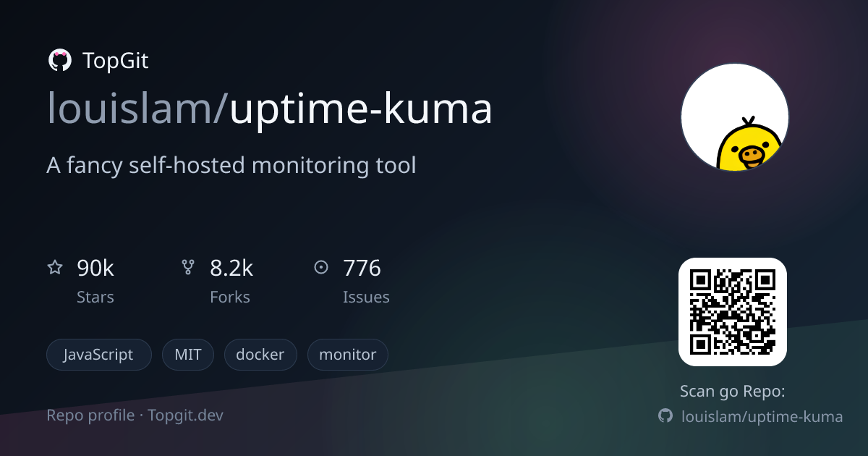Click the 'Scan go Repo:' caption
868x456 pixels.
click(x=733, y=392)
